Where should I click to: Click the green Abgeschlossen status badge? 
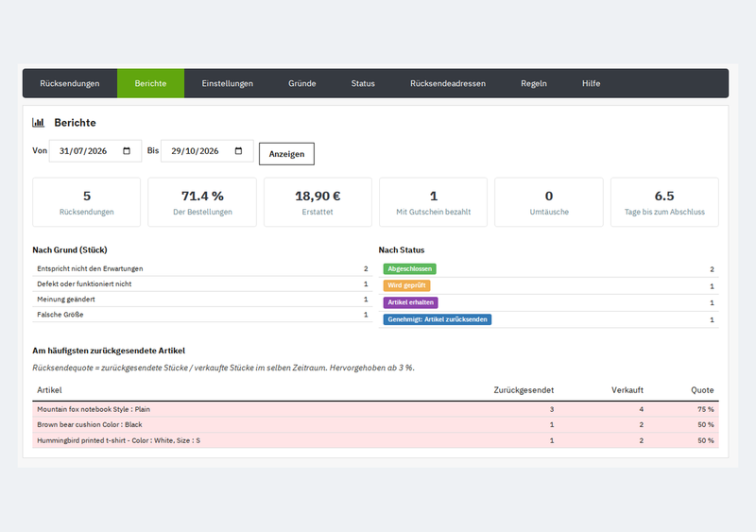(410, 268)
